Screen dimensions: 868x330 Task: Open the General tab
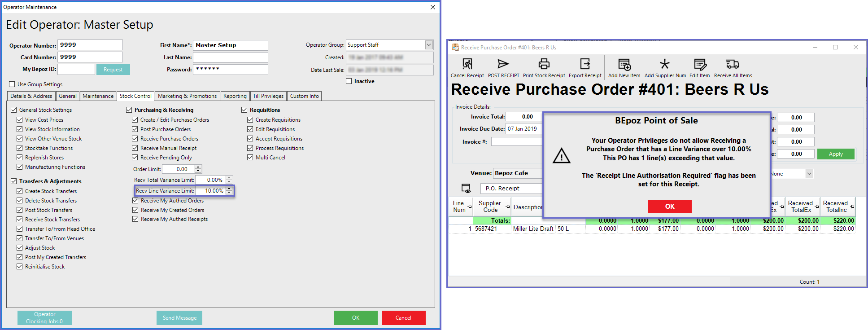pos(67,96)
